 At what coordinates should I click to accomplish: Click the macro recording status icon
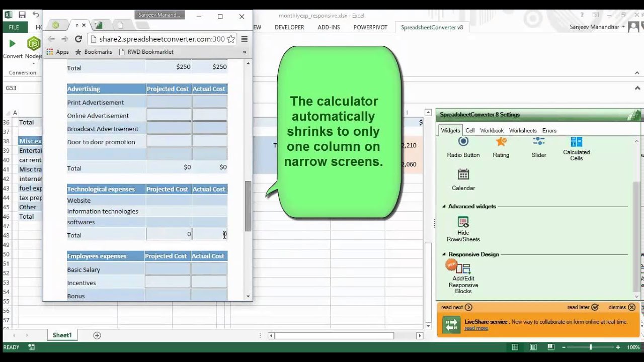[x=31, y=347]
